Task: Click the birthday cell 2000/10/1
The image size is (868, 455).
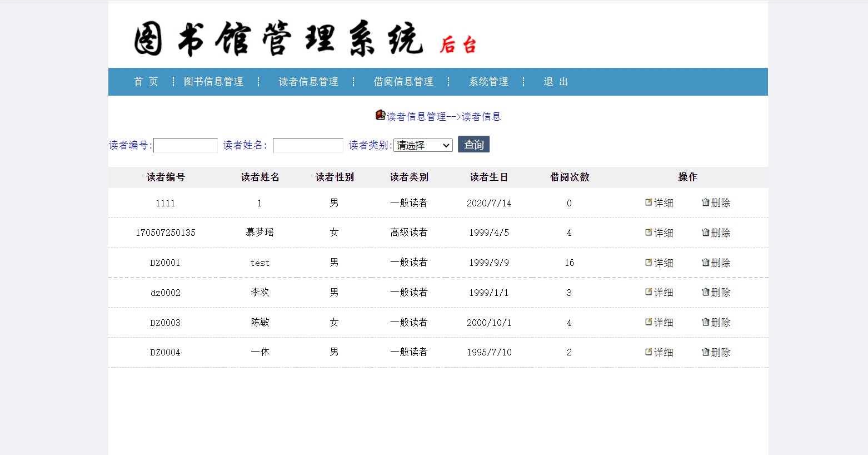Action: (x=489, y=323)
